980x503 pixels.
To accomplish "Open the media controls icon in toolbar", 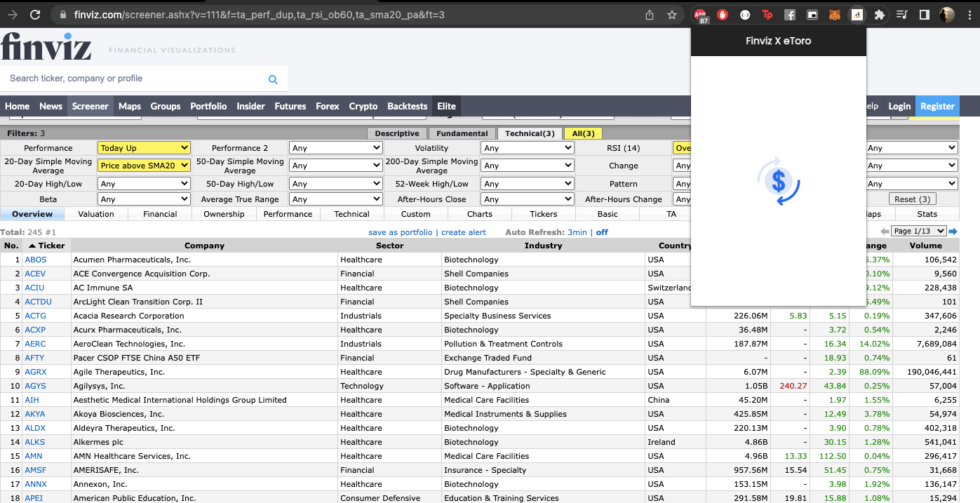I will coord(903,14).
